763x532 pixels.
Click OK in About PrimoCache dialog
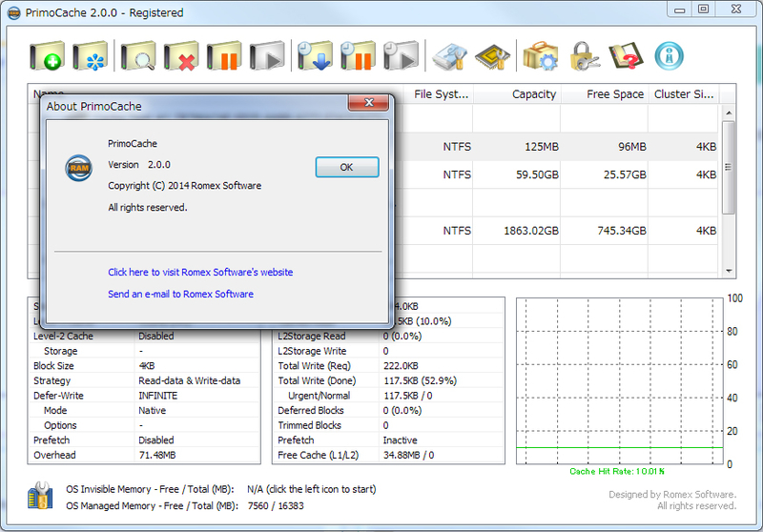point(347,167)
